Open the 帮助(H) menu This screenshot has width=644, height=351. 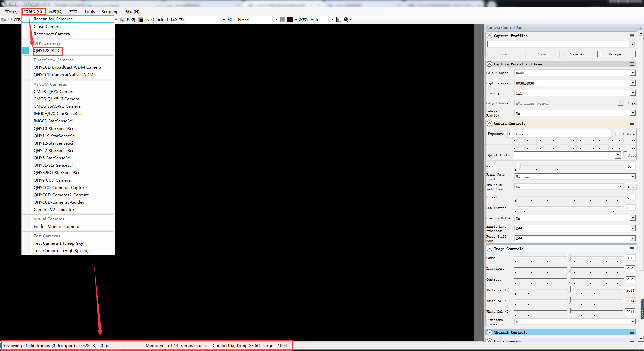[x=132, y=11]
